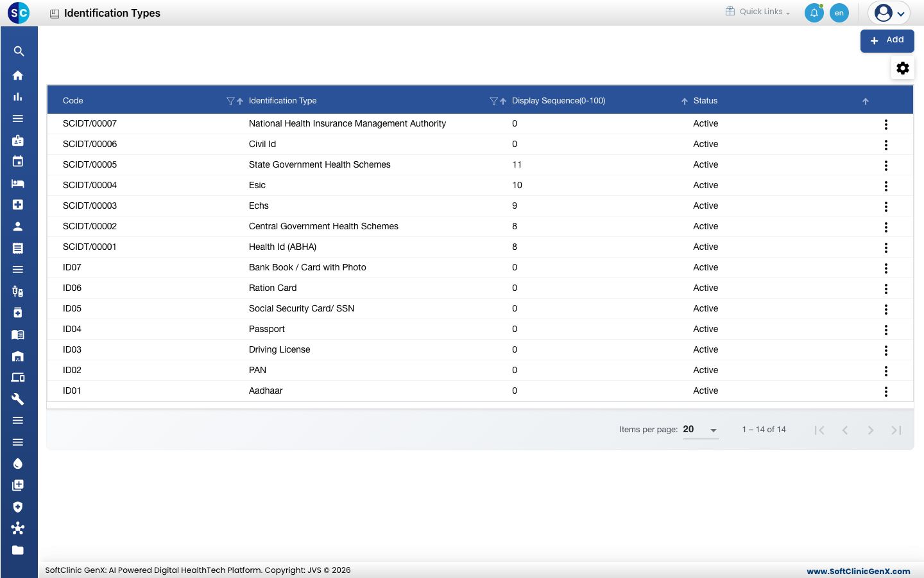Open the search icon in the sidebar

pos(19,51)
